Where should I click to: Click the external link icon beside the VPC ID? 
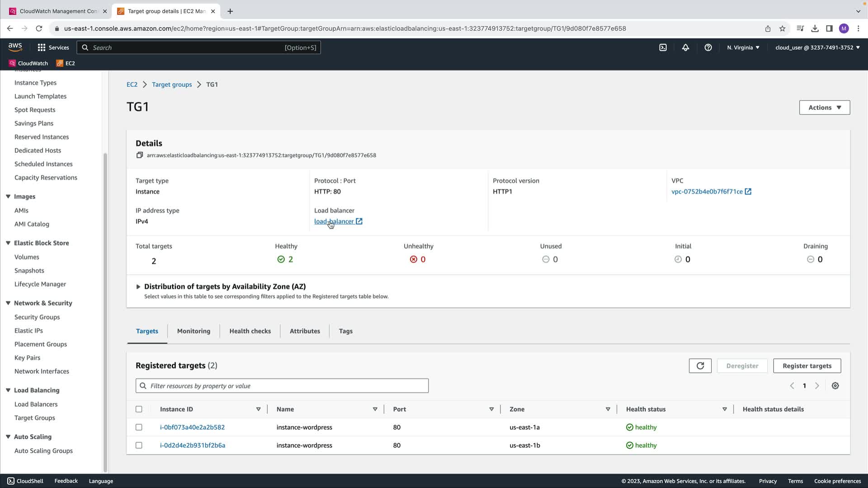[748, 192]
